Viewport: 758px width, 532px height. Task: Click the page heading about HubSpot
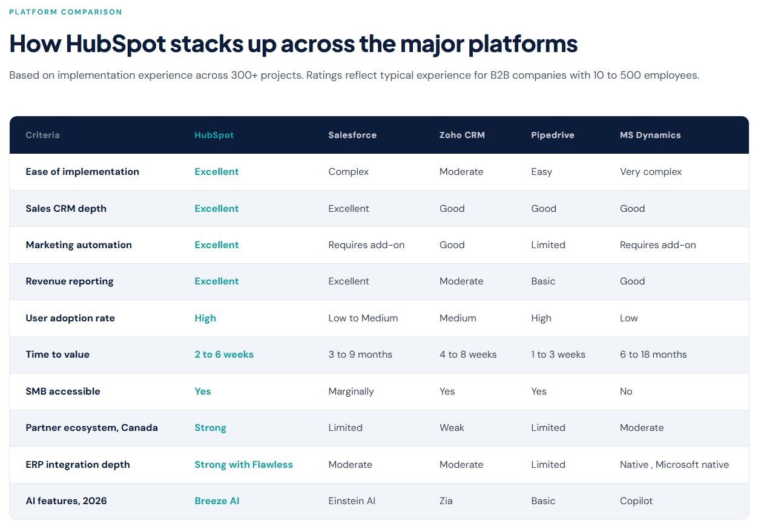(293, 44)
